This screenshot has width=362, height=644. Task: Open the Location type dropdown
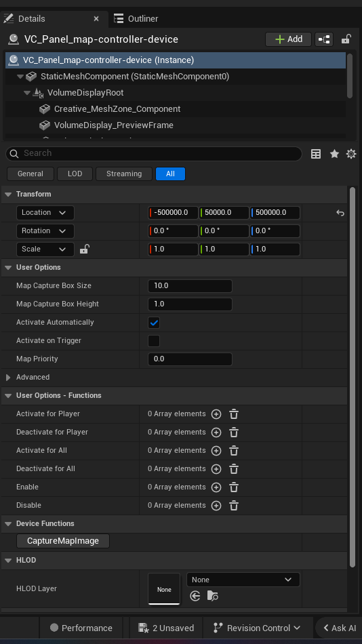tap(45, 213)
